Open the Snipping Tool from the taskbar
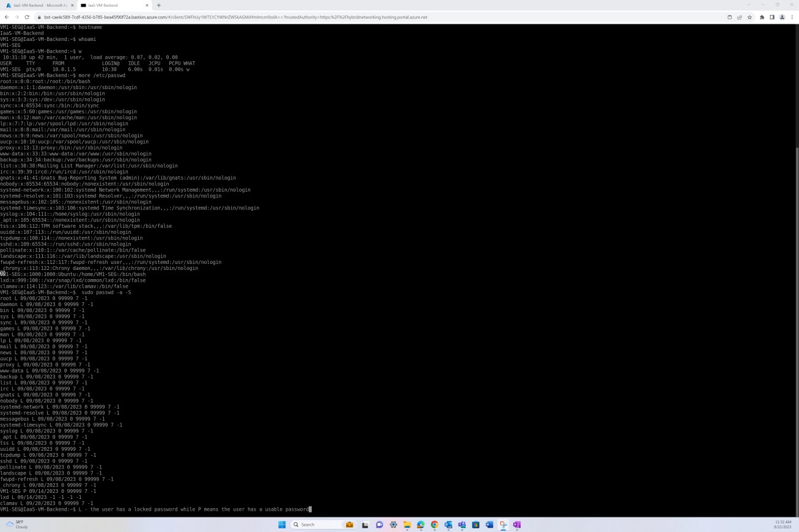Screen dimensions: 799x532 pos(503,524)
